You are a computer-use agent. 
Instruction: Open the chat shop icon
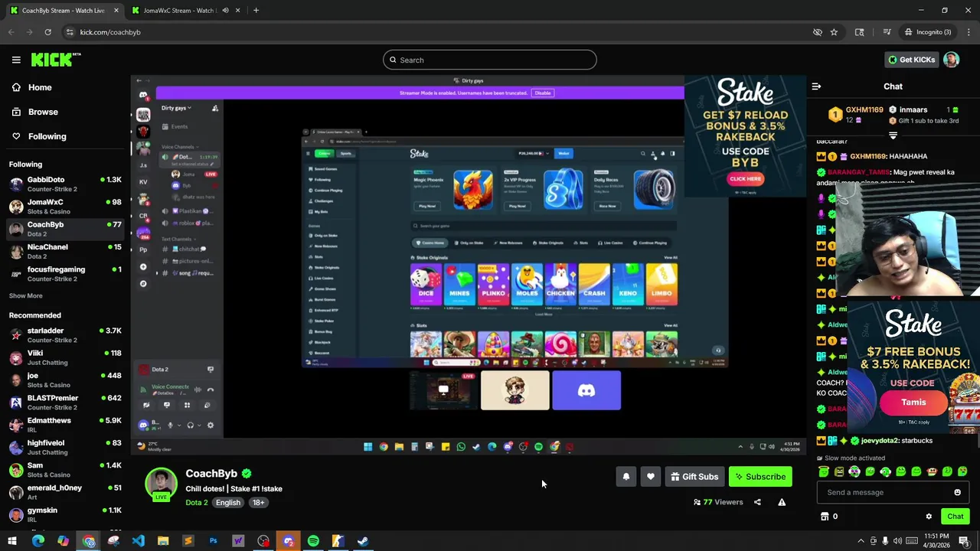pos(825,517)
